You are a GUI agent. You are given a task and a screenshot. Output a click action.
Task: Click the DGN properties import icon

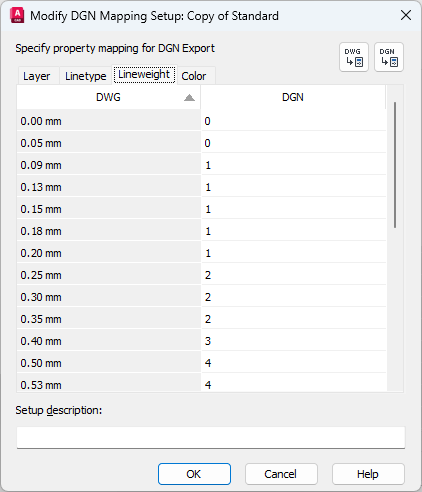[x=389, y=57]
